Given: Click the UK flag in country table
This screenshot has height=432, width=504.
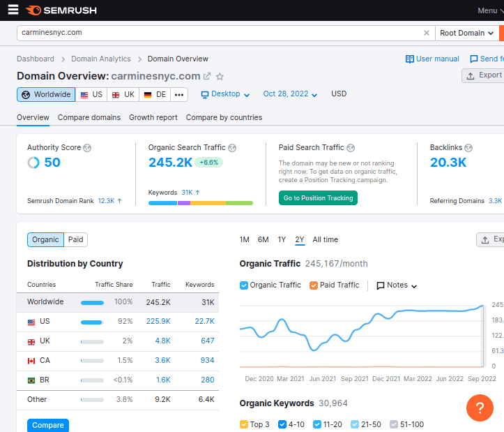Looking at the screenshot, I should pyautogui.click(x=31, y=342).
